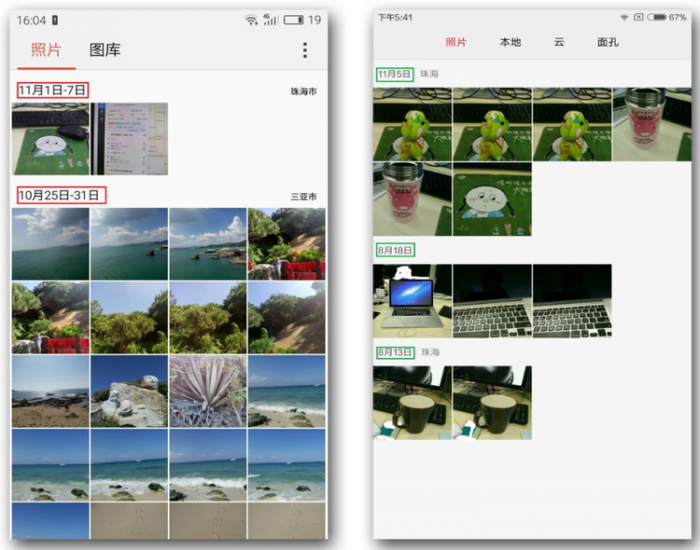Select the 照片 tab in right phone
The width and height of the screenshot is (700, 550).
coord(456,42)
